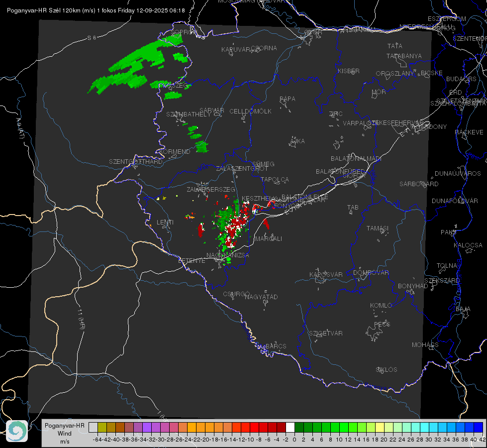Click the SÜMEG town label
The image size is (487, 448).
click(263, 164)
